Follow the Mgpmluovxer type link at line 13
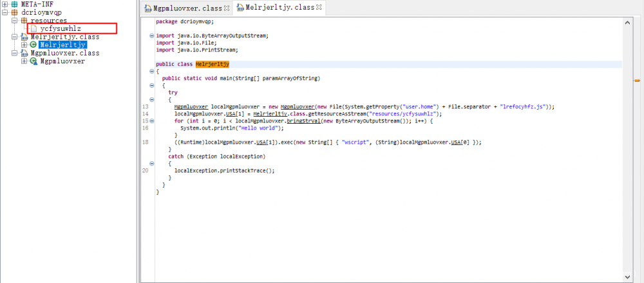The image size is (644, 283). tap(191, 106)
